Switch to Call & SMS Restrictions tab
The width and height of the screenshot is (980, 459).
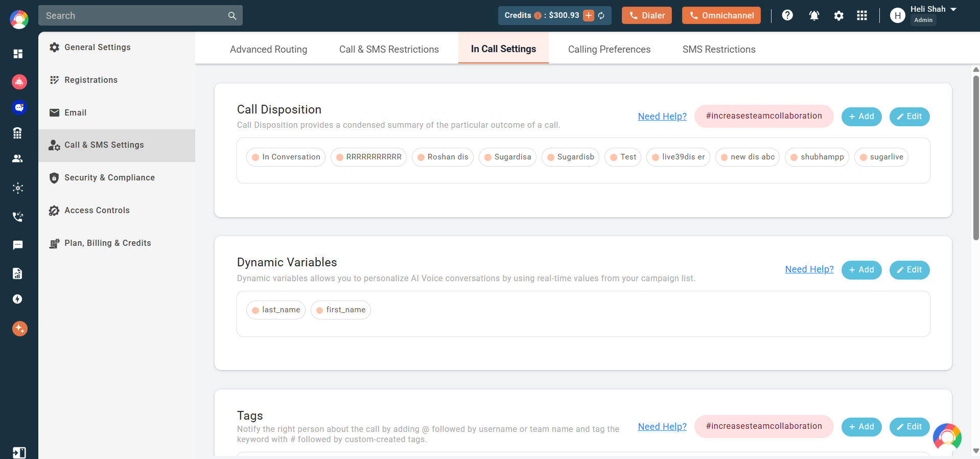[389, 49]
